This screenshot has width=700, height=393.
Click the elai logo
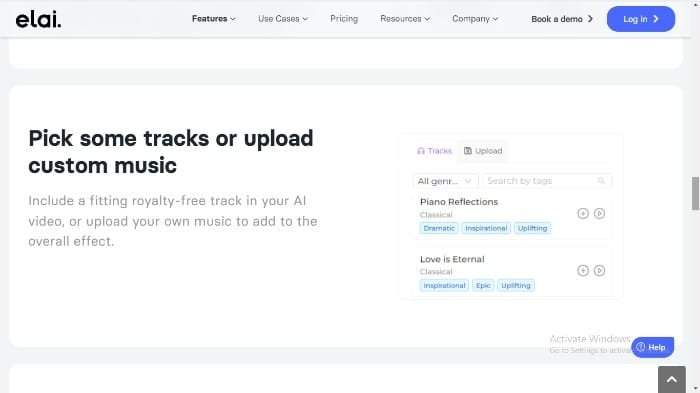[x=38, y=19]
